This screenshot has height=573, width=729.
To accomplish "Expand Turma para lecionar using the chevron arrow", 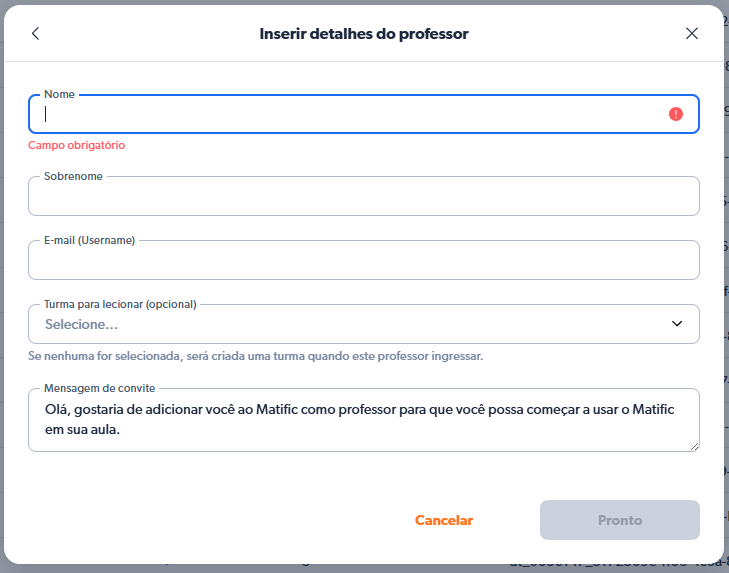I will [x=677, y=324].
